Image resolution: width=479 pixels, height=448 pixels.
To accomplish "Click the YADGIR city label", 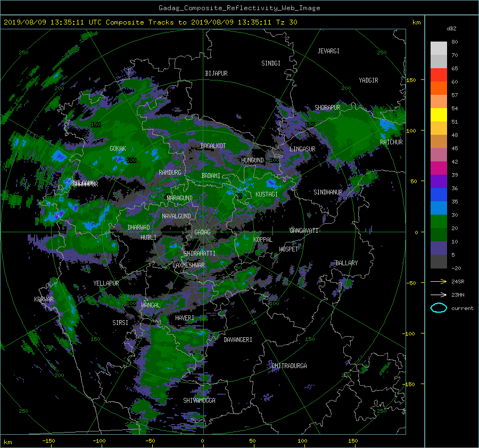I will tap(368, 80).
